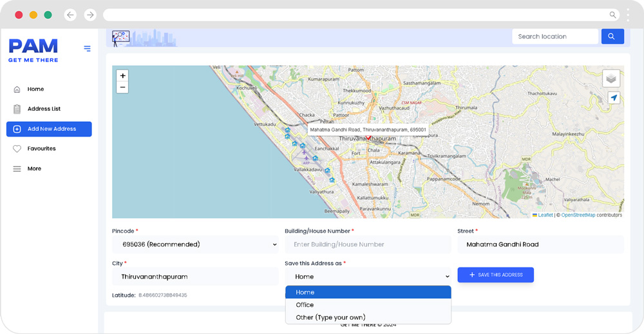Click the Pappanamcode label on the map
The height and width of the screenshot is (334, 644).
pyautogui.click(x=444, y=179)
